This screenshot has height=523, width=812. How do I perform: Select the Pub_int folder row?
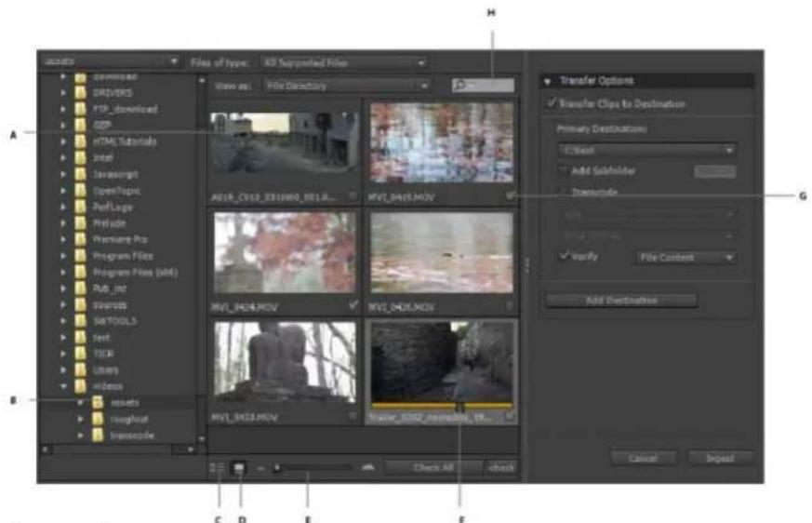[118, 288]
